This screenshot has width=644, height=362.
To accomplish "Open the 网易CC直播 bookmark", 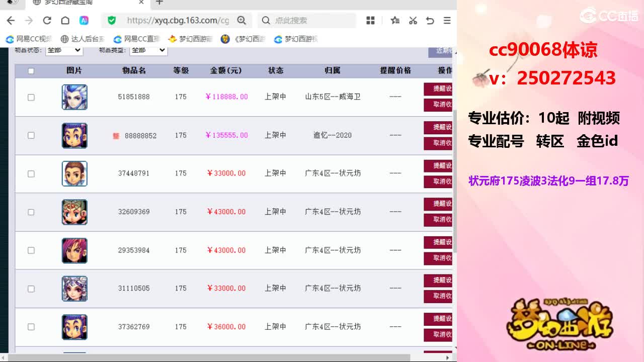I will (136, 39).
